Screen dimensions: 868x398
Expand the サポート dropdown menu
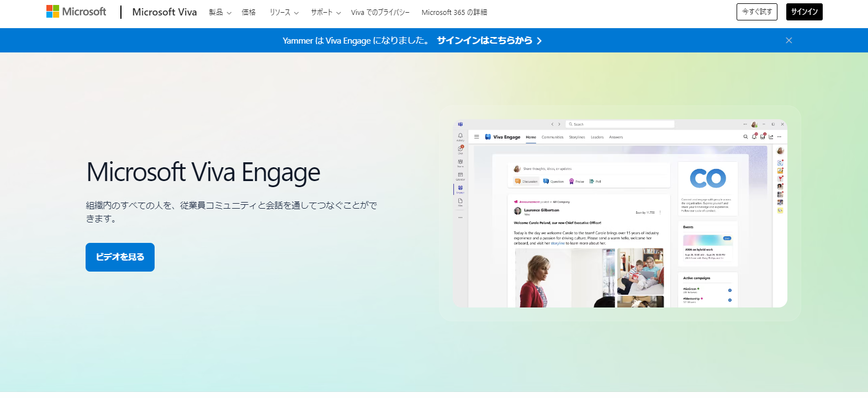point(326,12)
